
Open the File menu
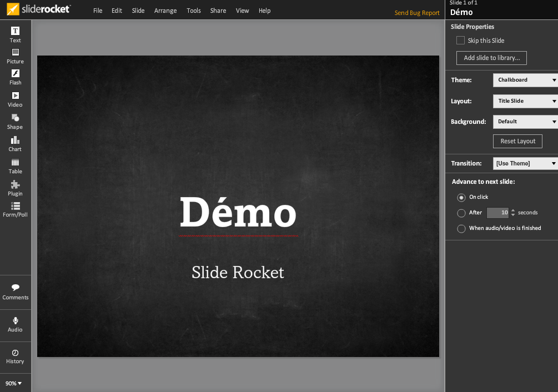tap(98, 11)
